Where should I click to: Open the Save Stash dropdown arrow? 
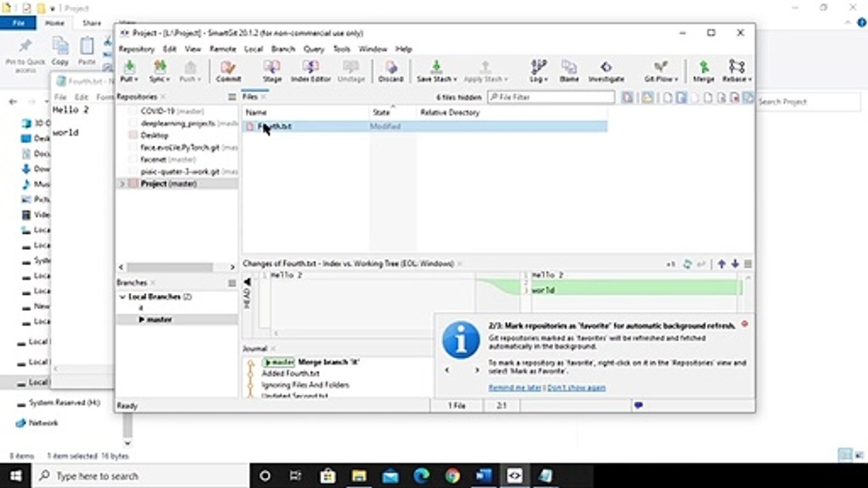[454, 79]
